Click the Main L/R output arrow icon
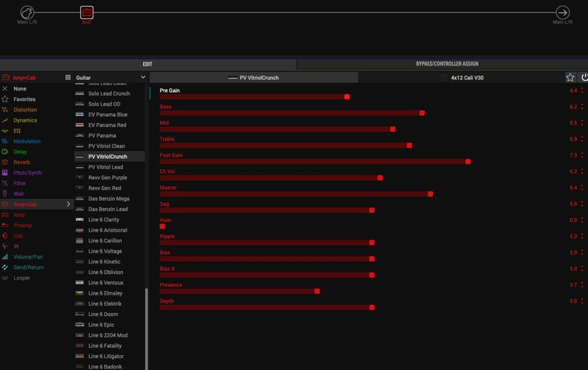This screenshot has height=370, width=588. pos(563,12)
